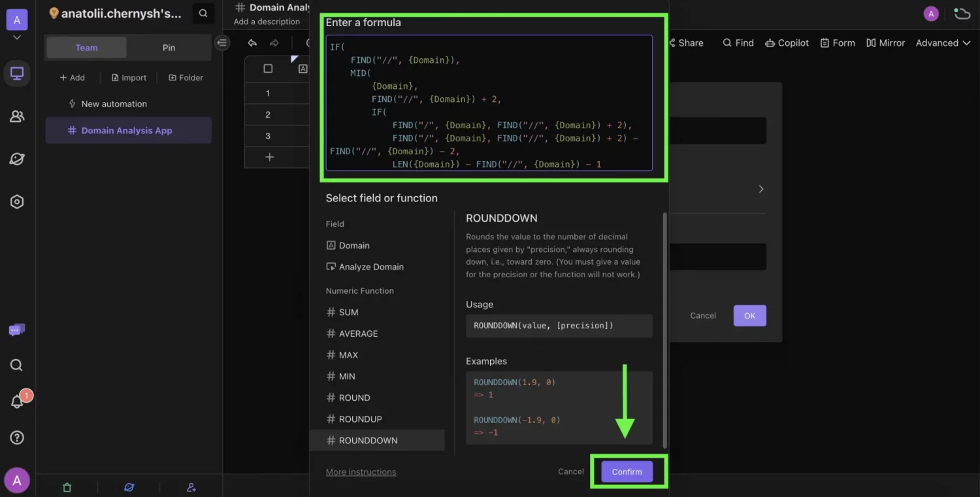Select grid row number 3
The width and height of the screenshot is (980, 497).
click(268, 136)
